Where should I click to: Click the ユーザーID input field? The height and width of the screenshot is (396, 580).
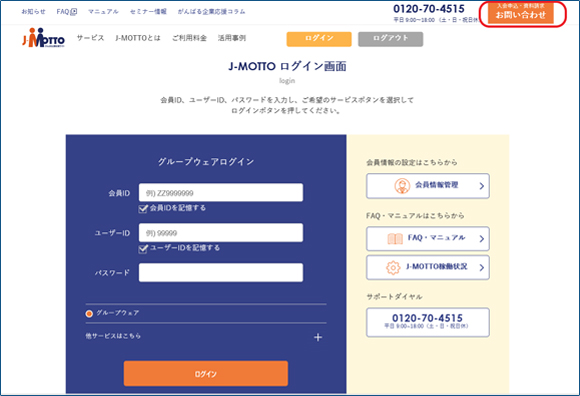(x=221, y=232)
